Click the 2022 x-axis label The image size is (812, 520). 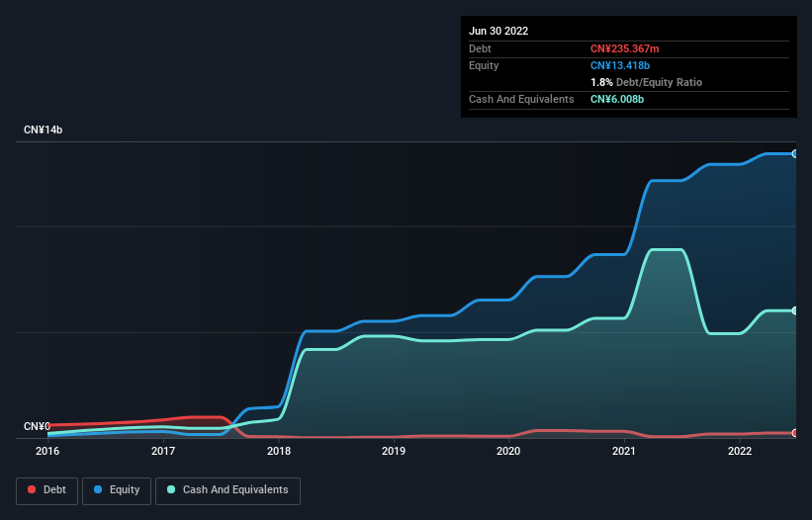(740, 451)
